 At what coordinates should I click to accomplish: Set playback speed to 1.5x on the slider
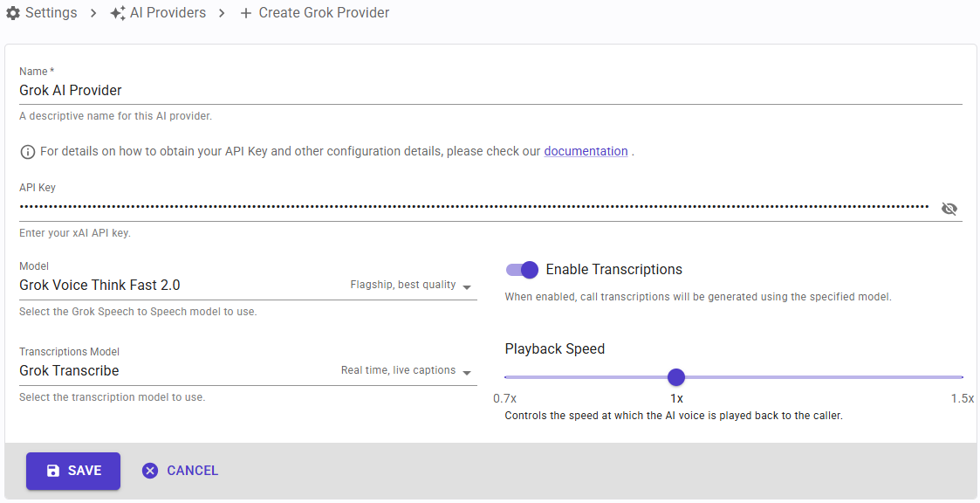962,377
